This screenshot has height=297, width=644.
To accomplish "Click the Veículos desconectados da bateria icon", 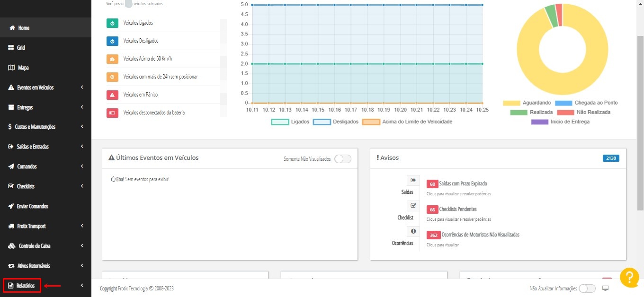I will (112, 113).
